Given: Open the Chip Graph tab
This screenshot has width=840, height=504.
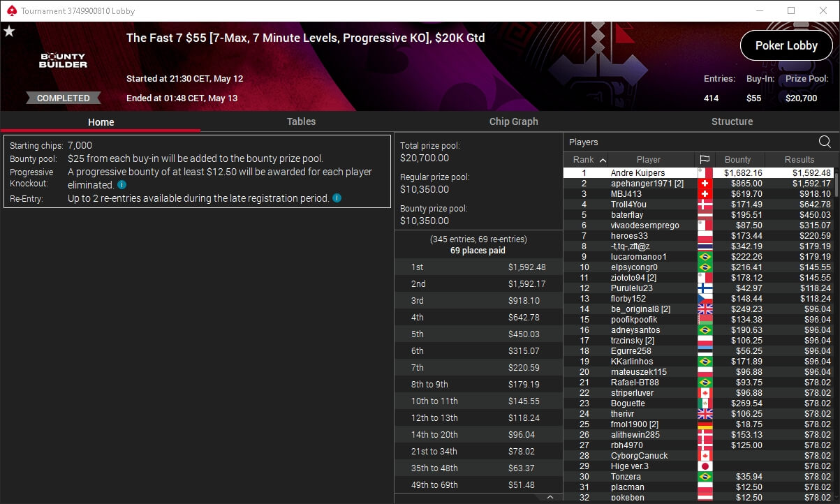Looking at the screenshot, I should [513, 121].
